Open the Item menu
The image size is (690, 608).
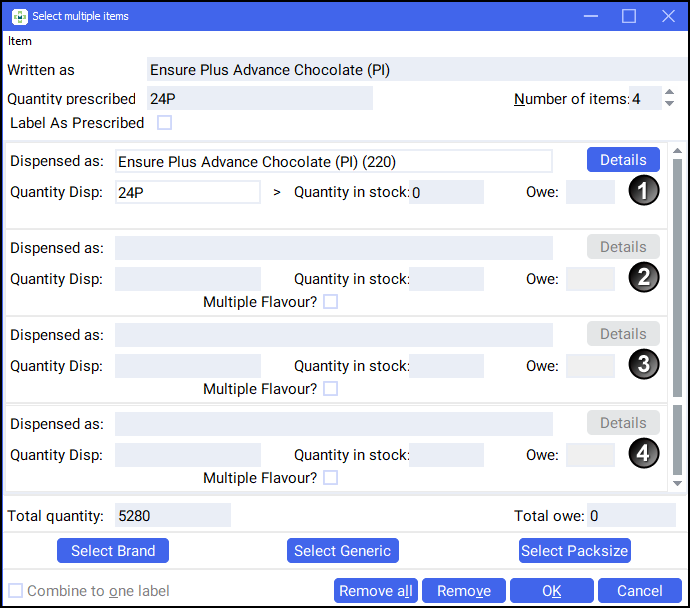pyautogui.click(x=20, y=41)
